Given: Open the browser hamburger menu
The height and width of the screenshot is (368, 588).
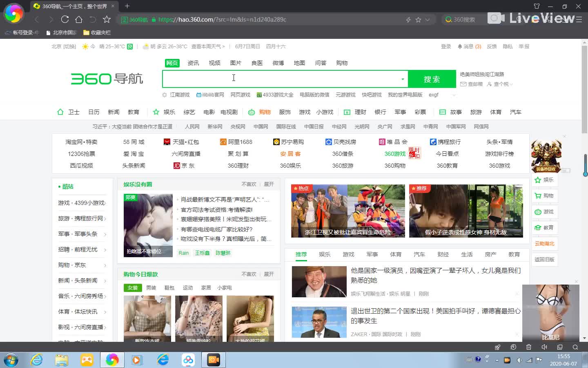Looking at the screenshot, I should pyautogui.click(x=579, y=19).
